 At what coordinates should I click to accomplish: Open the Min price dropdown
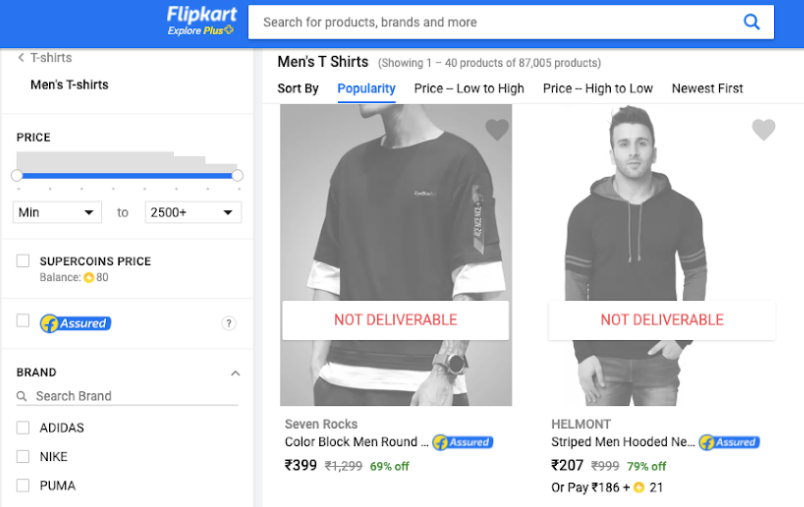click(58, 212)
